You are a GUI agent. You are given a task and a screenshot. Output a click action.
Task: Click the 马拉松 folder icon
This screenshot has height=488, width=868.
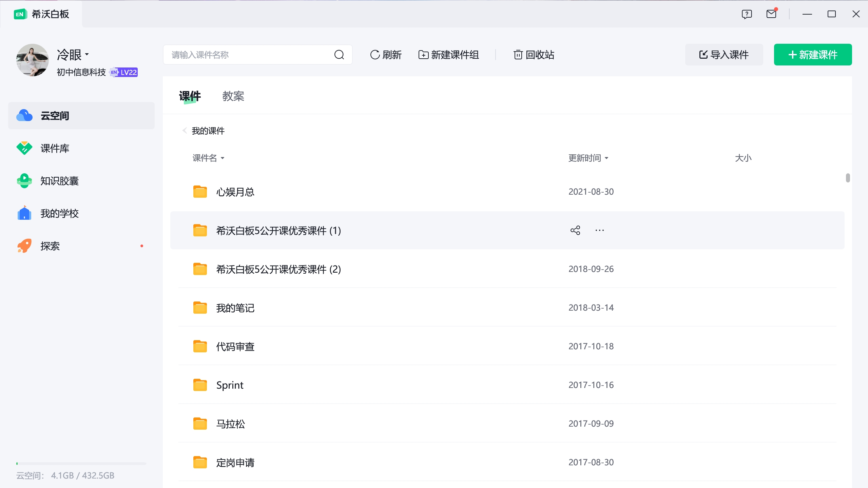(x=200, y=424)
